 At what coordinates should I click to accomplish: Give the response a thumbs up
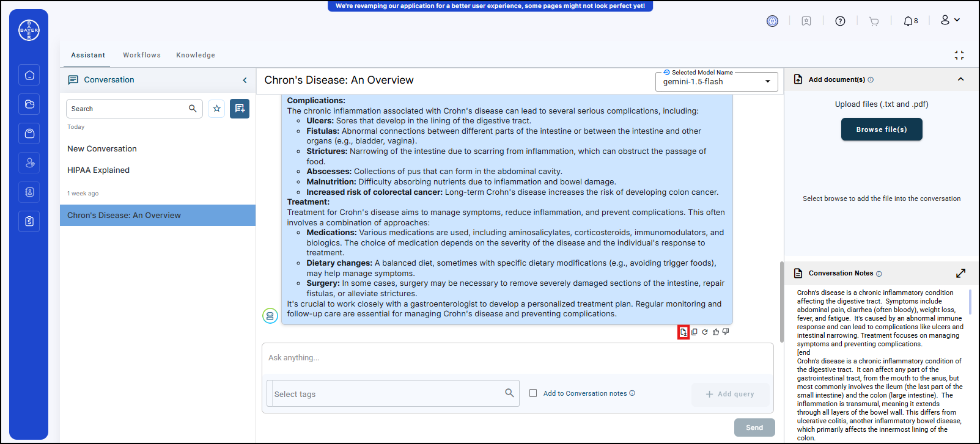[716, 332]
